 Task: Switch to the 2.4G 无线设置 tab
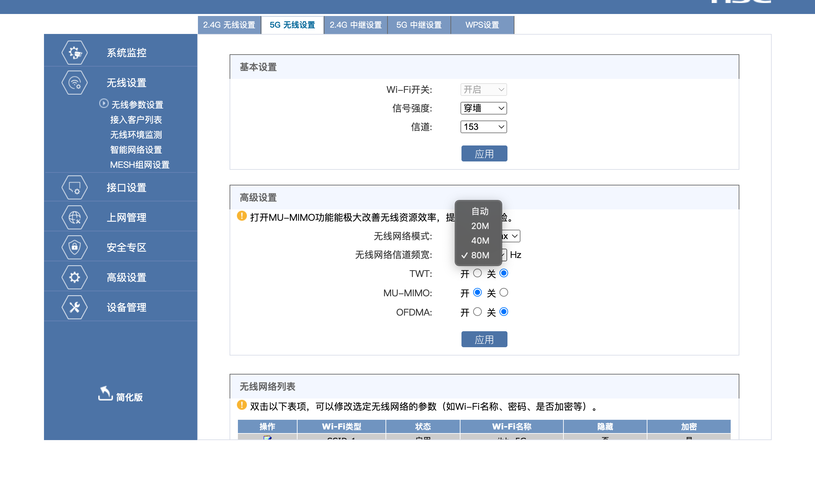point(229,25)
